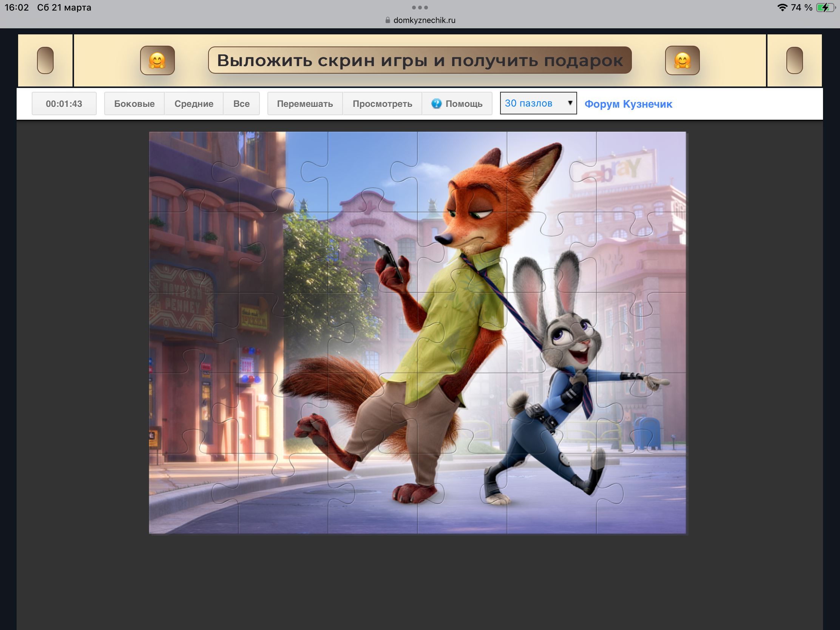Tap the three-dot multitasking indicator at top
Screen dimensions: 840x630
420,8
